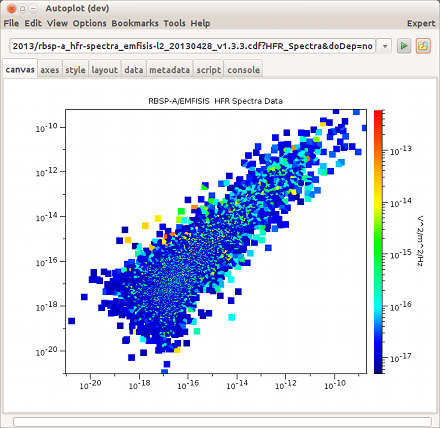Open the Bookmarks menu
The width and height of the screenshot is (440, 428).
coord(135,23)
